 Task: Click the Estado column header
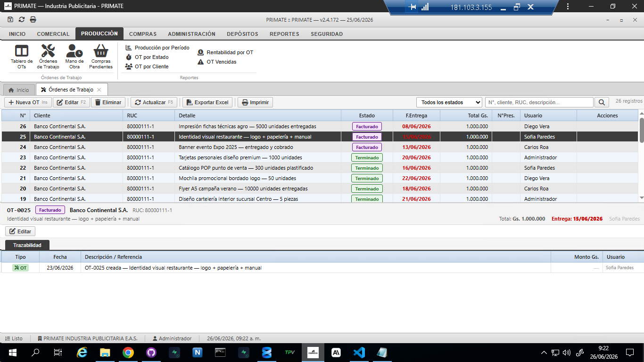tap(367, 115)
